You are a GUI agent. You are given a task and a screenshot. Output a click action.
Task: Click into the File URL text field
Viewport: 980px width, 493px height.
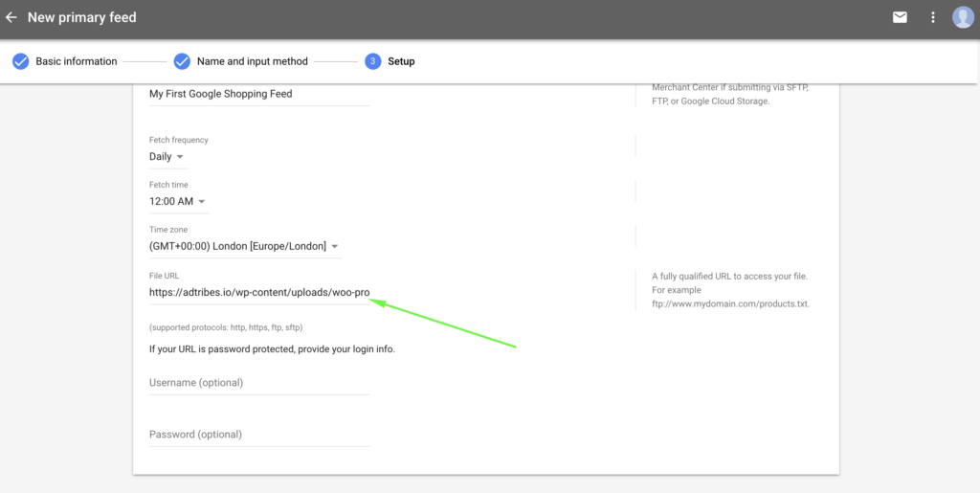258,292
